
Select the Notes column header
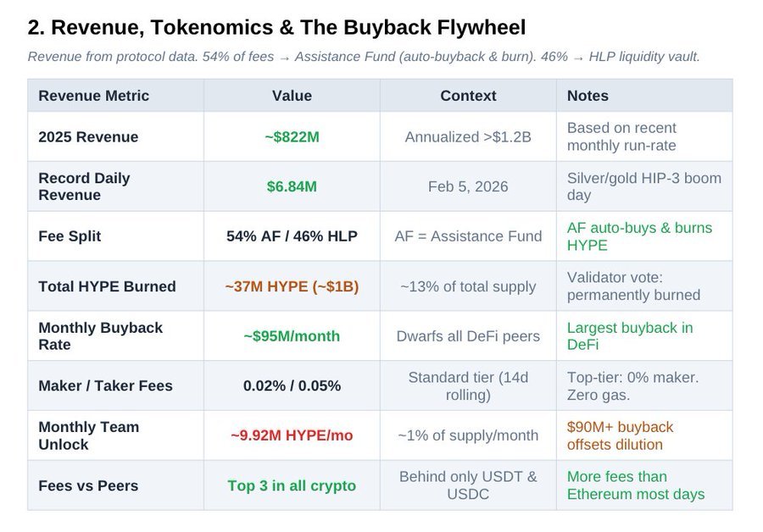588,96
